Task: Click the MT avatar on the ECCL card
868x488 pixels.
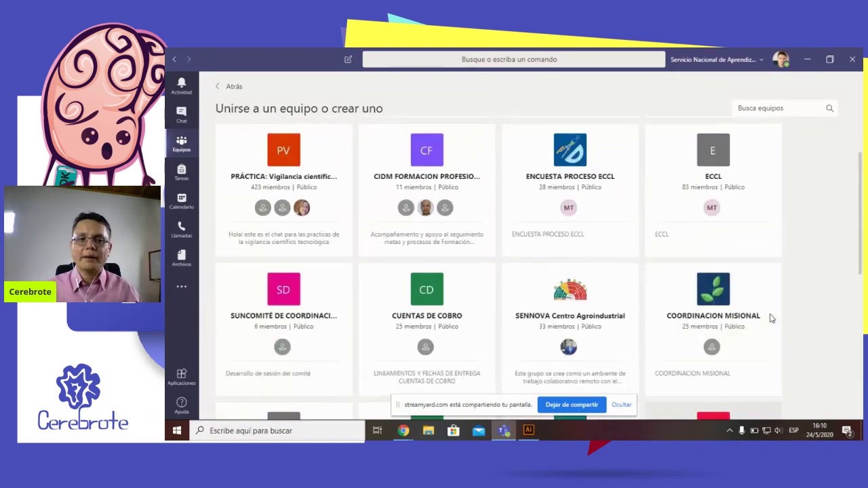Action: click(x=711, y=207)
